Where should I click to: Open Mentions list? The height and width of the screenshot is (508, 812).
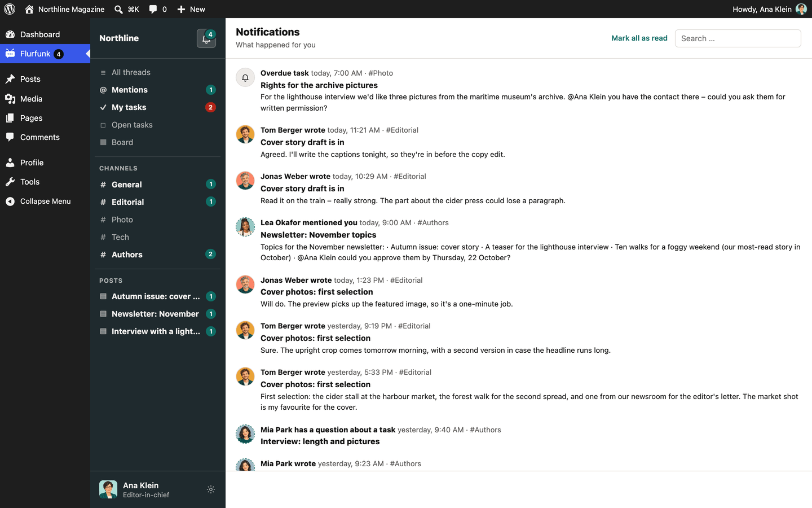pyautogui.click(x=158, y=90)
